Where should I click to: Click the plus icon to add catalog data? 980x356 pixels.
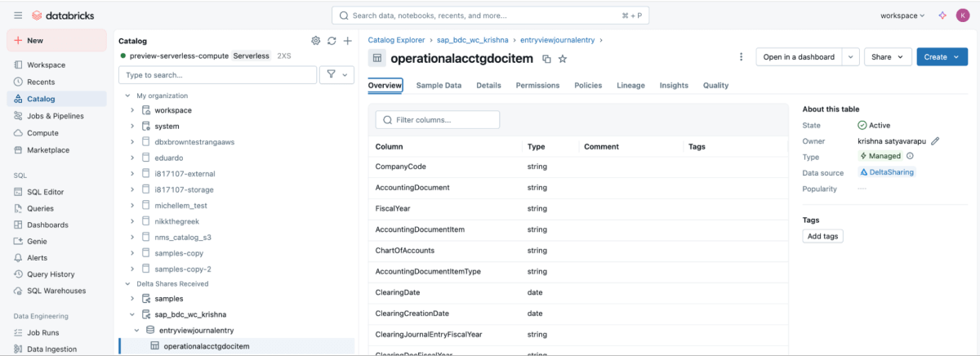point(347,41)
